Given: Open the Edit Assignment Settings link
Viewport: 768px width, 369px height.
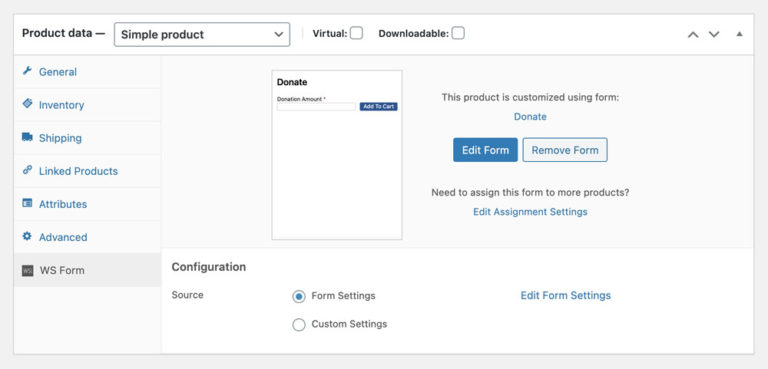Looking at the screenshot, I should pos(530,212).
